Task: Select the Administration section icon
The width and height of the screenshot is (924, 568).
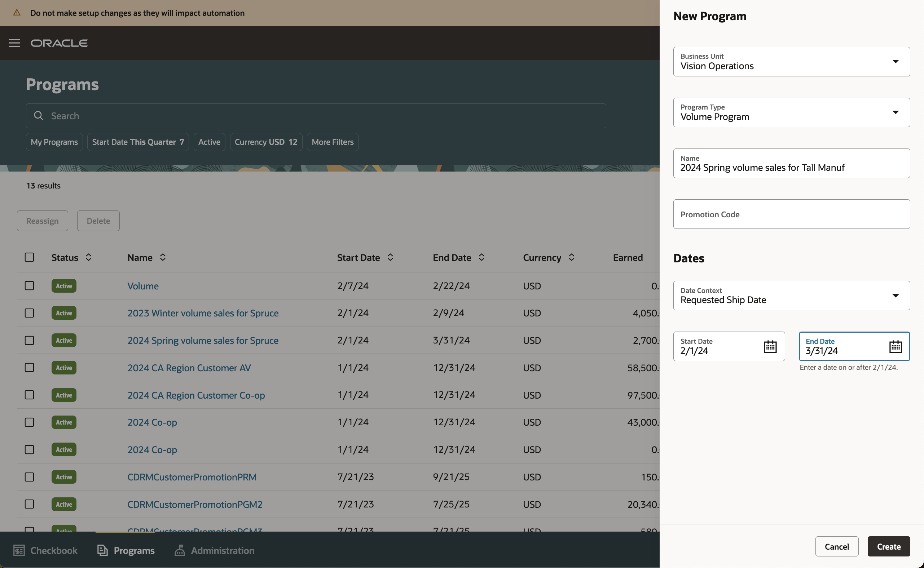Action: (180, 550)
